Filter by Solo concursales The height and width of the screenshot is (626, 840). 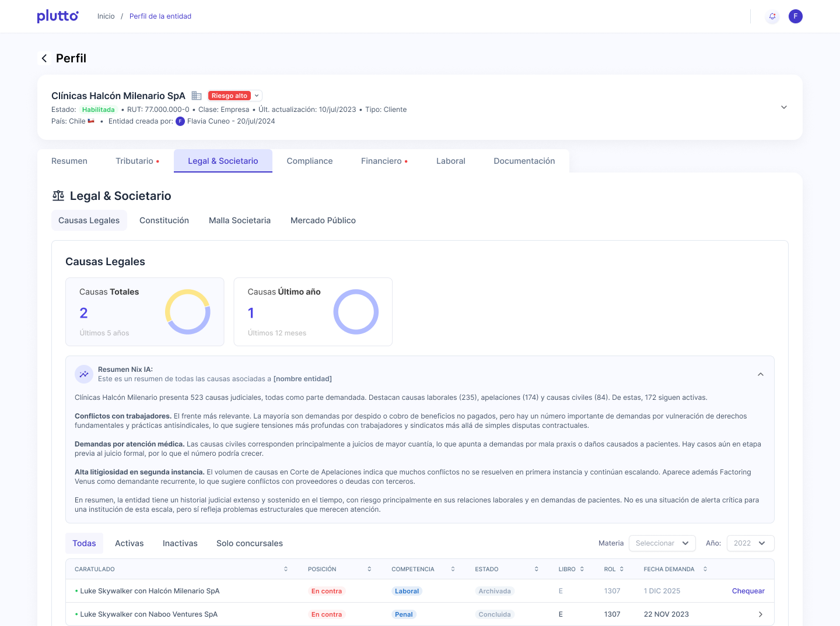point(250,543)
